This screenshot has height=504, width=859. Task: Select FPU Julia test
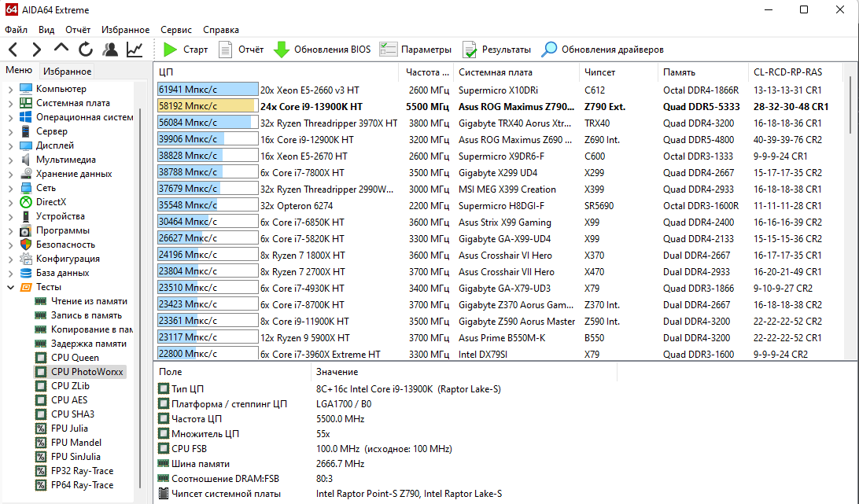point(69,429)
